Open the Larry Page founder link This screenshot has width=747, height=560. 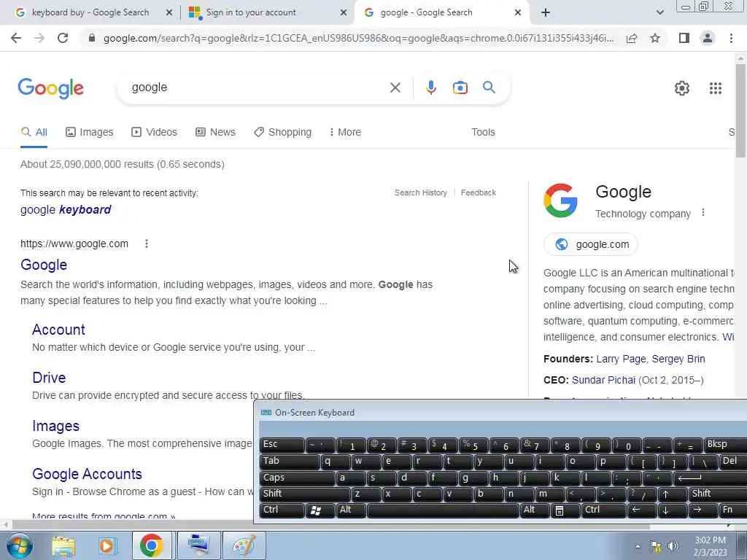(x=622, y=359)
